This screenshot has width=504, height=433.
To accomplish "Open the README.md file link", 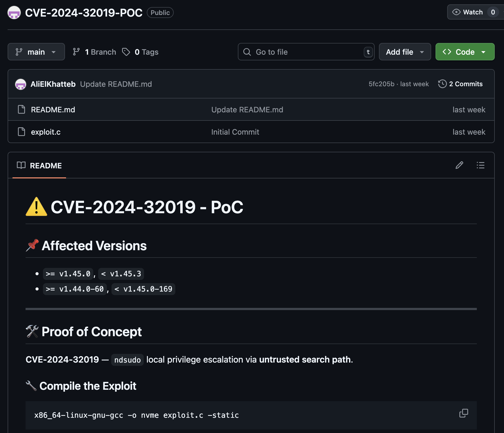I will (53, 110).
